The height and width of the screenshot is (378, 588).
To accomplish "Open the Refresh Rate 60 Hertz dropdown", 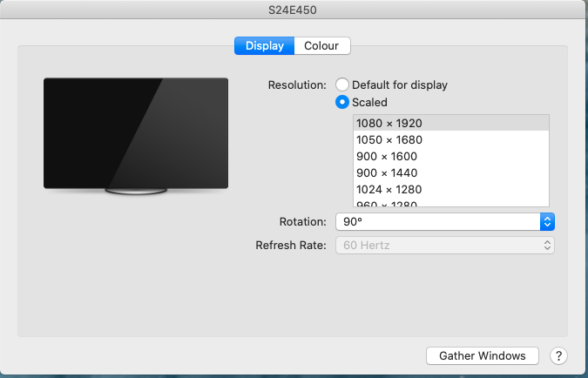I will pyautogui.click(x=445, y=246).
